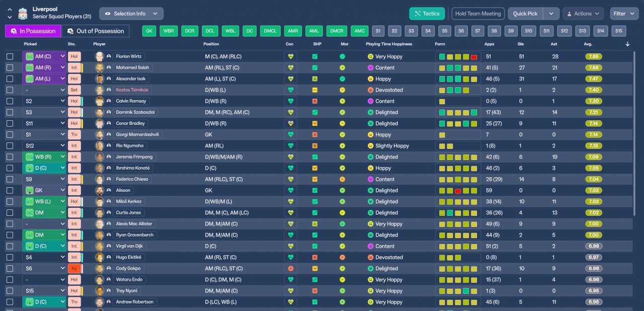Click Virgil van Dijk's 6.98 average rating
Viewport: 644px width, 311px height.
(x=594, y=246)
